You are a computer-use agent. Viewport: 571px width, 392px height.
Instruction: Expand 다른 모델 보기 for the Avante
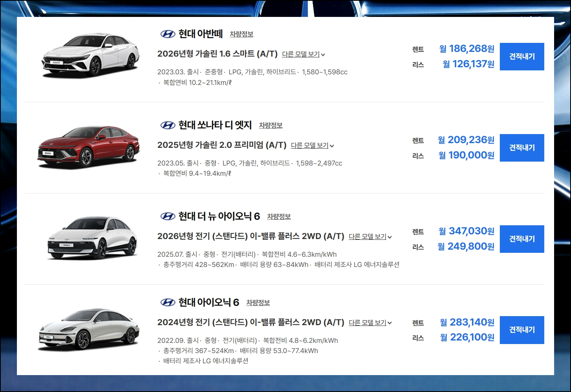tap(304, 54)
